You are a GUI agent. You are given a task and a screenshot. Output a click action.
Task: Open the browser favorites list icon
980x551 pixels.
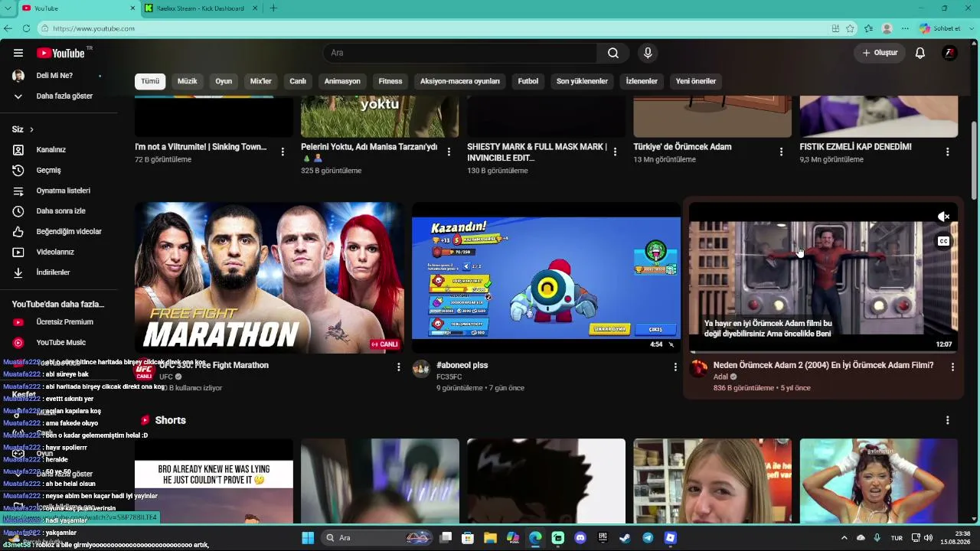pyautogui.click(x=868, y=28)
